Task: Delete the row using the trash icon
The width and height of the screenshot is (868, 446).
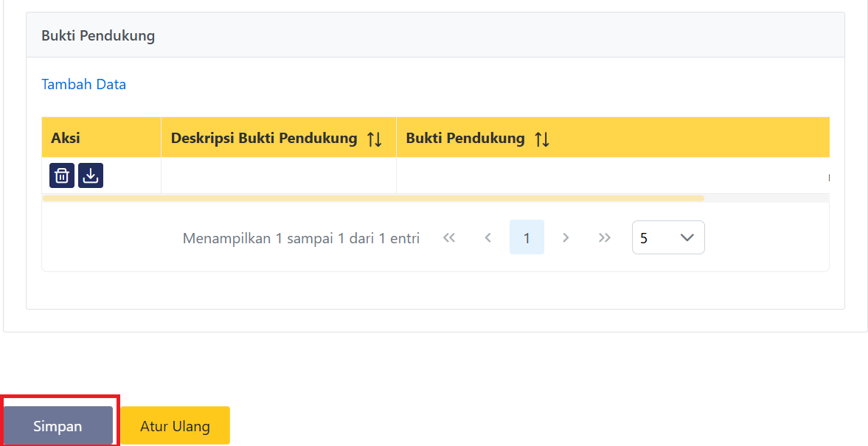Action: pyautogui.click(x=62, y=175)
